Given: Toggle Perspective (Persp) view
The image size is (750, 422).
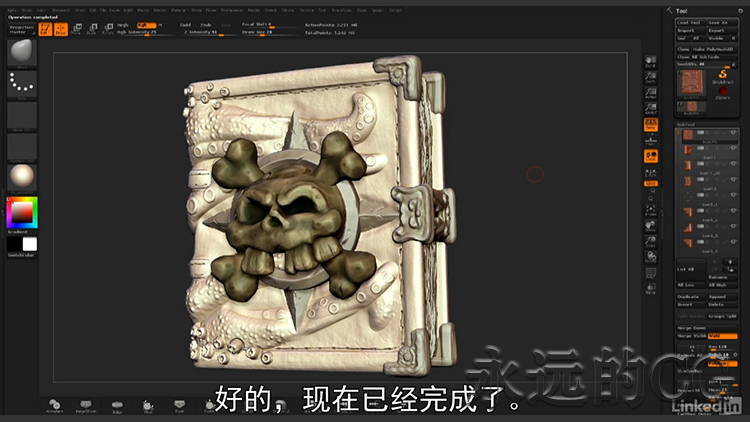Looking at the screenshot, I should pos(651,124).
